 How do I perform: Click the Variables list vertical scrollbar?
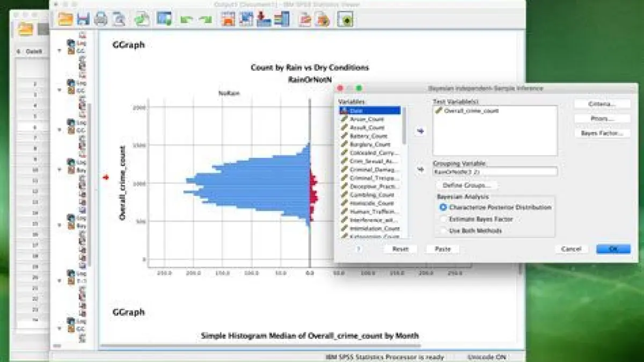click(404, 126)
